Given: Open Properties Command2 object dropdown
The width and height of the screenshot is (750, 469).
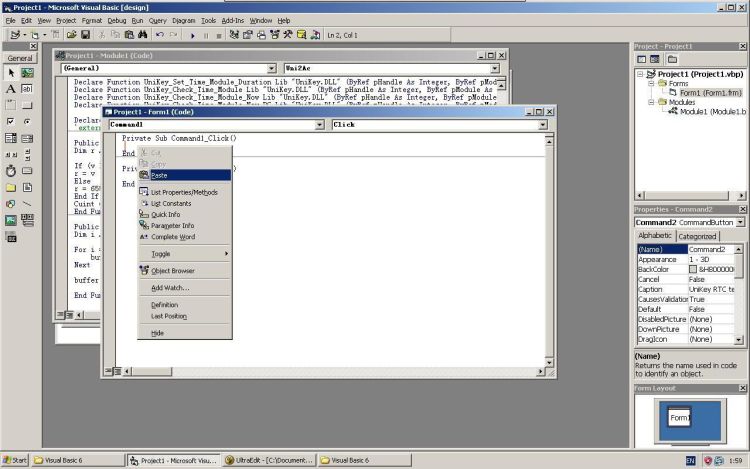Looking at the screenshot, I should (740, 222).
